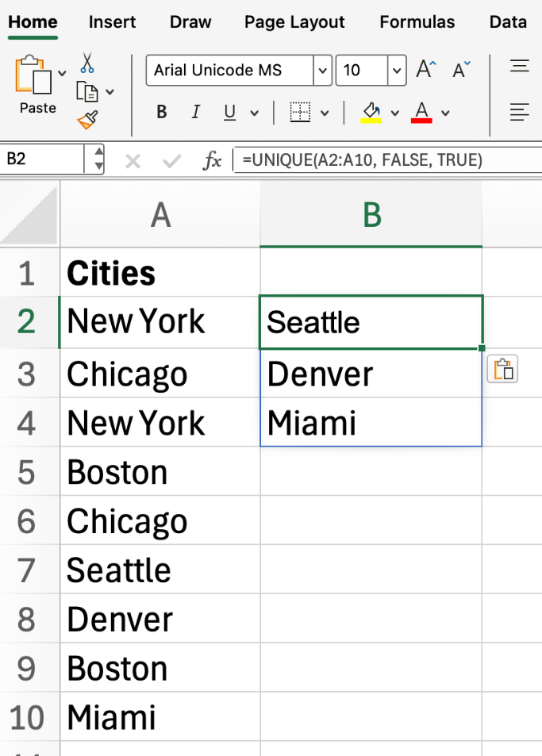The image size is (542, 756).
Task: Apply the red font color swatch
Action: (x=421, y=113)
